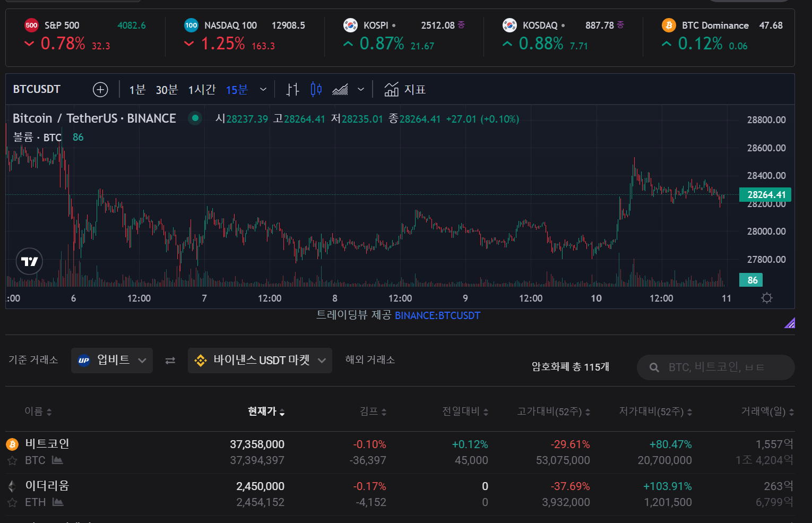Click the purple resize handle icon under chart

790,322
